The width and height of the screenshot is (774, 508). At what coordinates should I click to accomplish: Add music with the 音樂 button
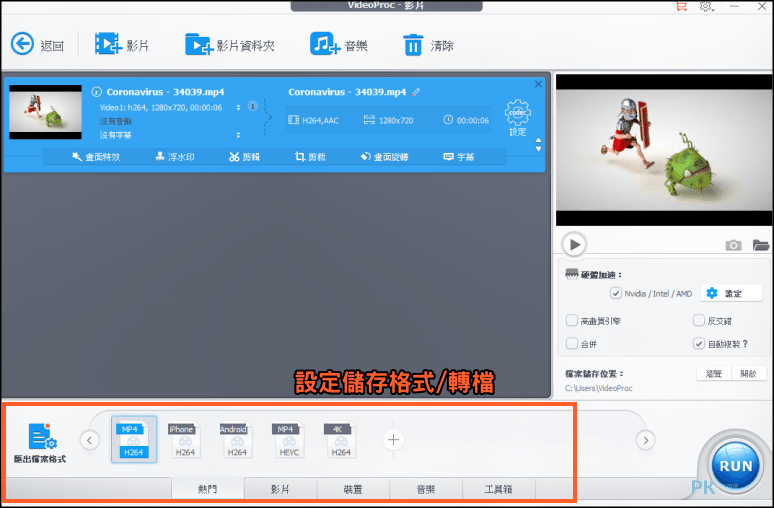(x=339, y=45)
